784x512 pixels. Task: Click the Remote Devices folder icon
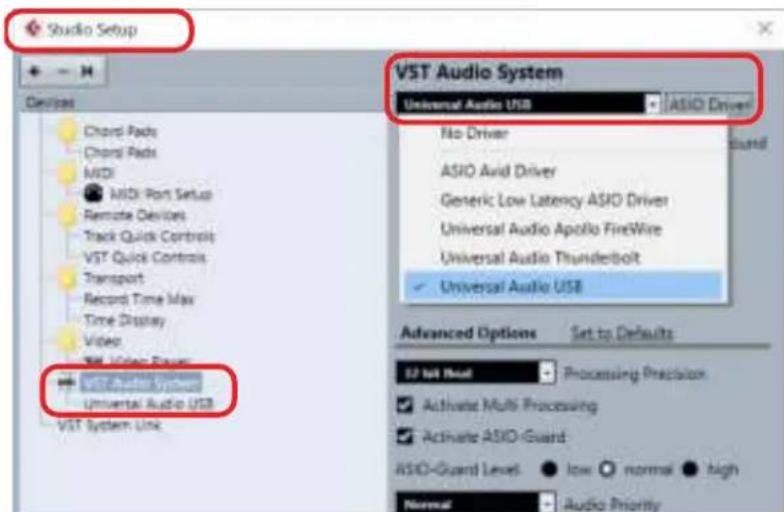(x=67, y=216)
